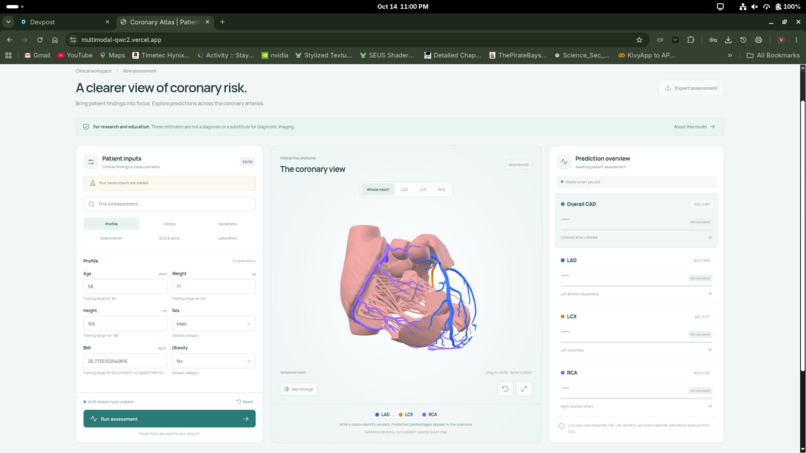Click the purple RCA legend dot

click(x=424, y=414)
